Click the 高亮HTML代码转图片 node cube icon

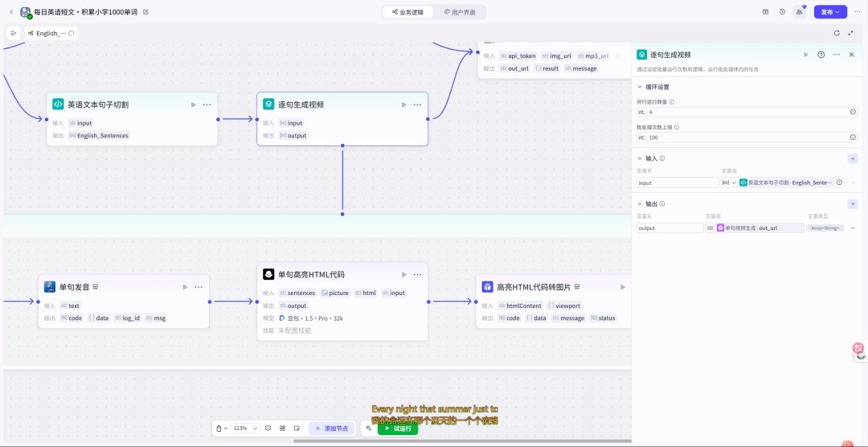[x=487, y=287]
